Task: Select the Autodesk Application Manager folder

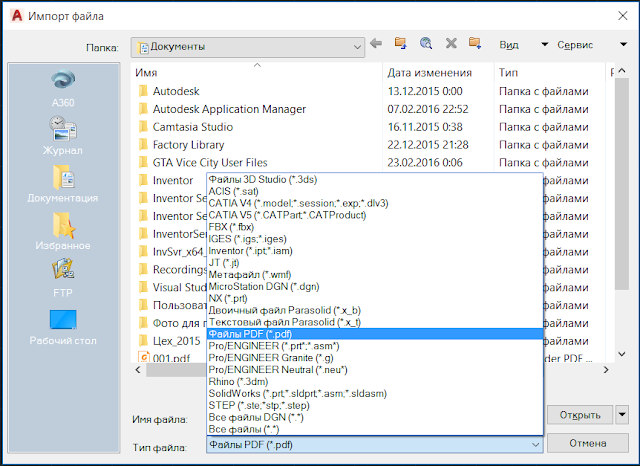Action: [x=229, y=109]
